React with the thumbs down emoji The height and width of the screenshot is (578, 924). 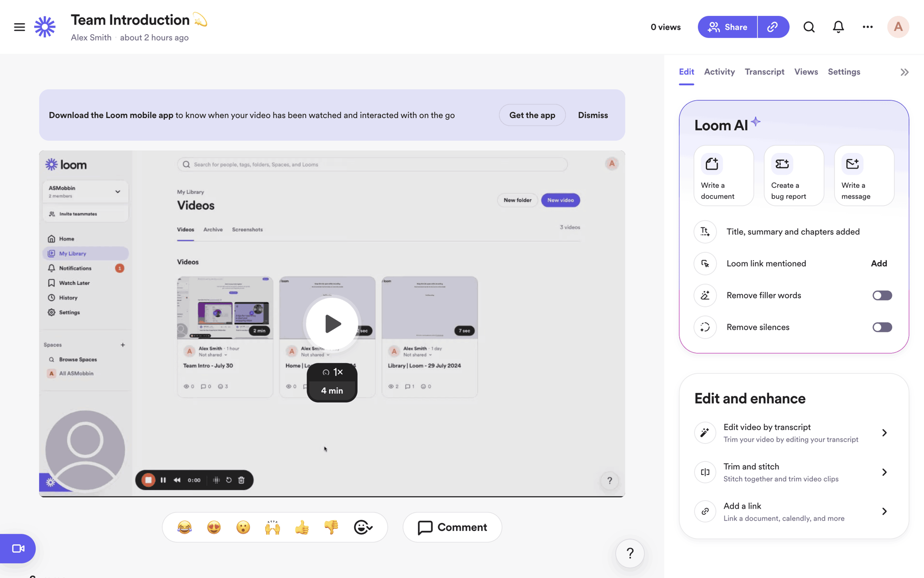pos(331,527)
